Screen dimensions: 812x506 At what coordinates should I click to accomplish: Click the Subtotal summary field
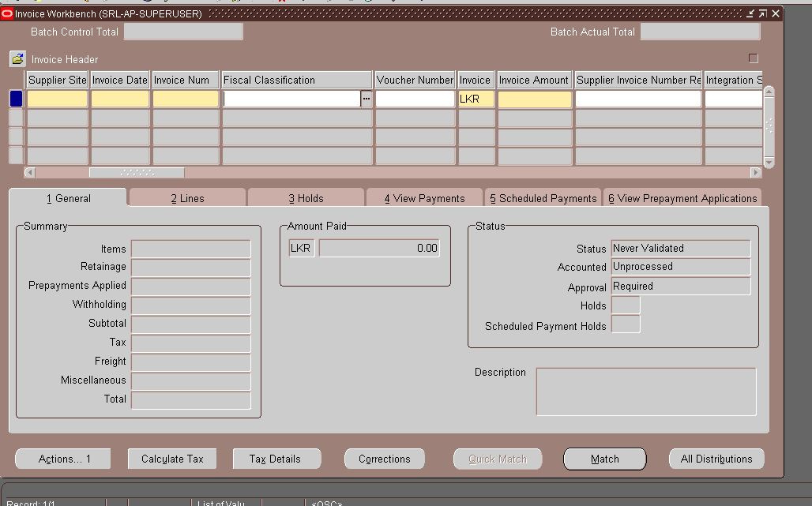[191, 324]
